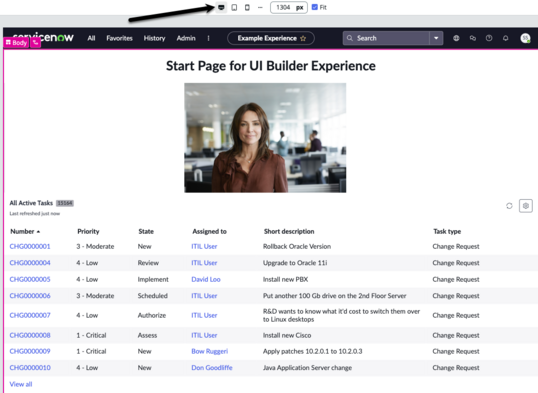Sort by the Assigned to column header

(x=209, y=231)
